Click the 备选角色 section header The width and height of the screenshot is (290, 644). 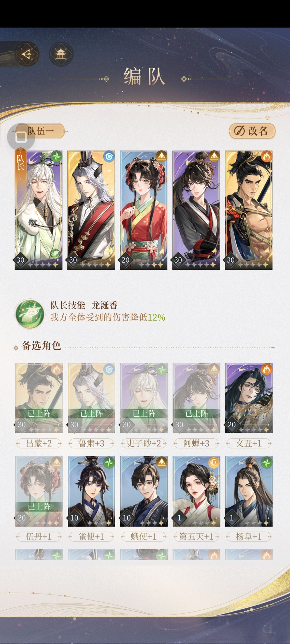click(x=41, y=346)
